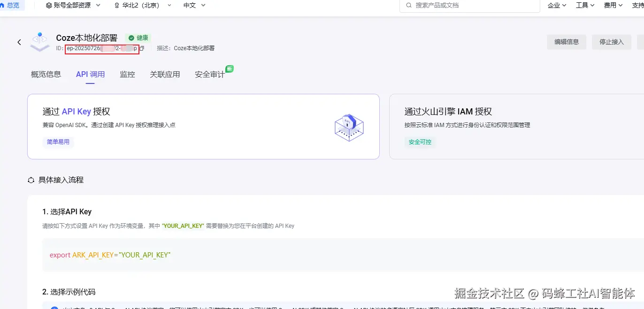Click the 1. 选择API Key heading
Viewport: 644px width, 309px height.
(67, 211)
